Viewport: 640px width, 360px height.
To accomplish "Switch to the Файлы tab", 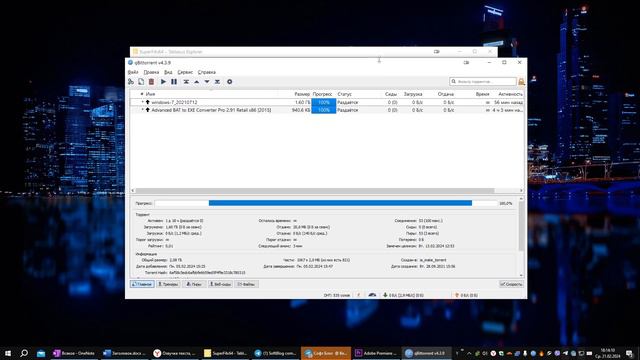I will [x=247, y=284].
